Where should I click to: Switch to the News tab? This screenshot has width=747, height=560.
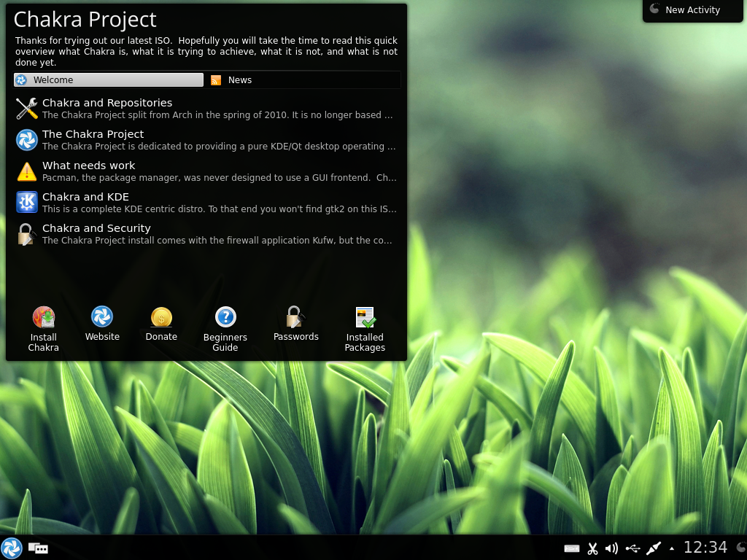coord(239,80)
